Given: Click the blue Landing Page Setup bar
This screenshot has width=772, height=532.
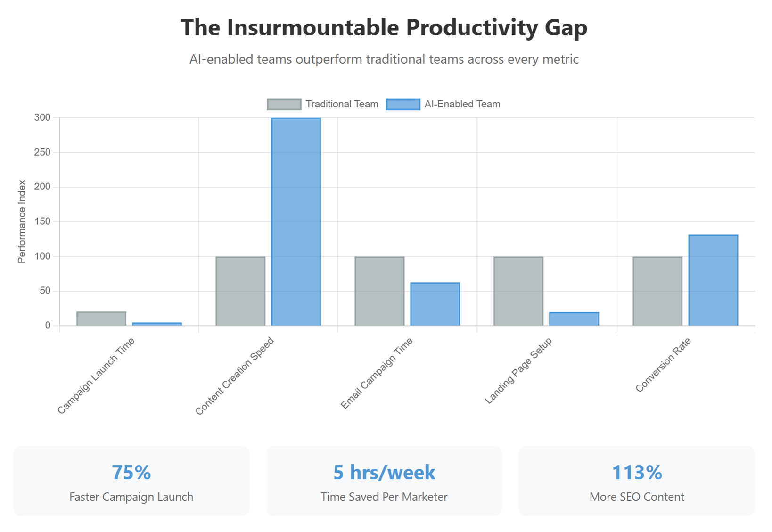Looking at the screenshot, I should coord(574,319).
